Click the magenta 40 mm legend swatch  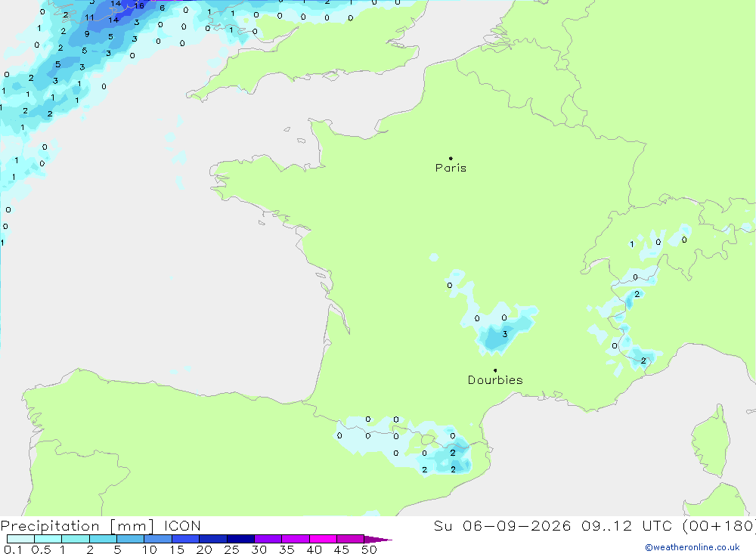click(x=323, y=539)
